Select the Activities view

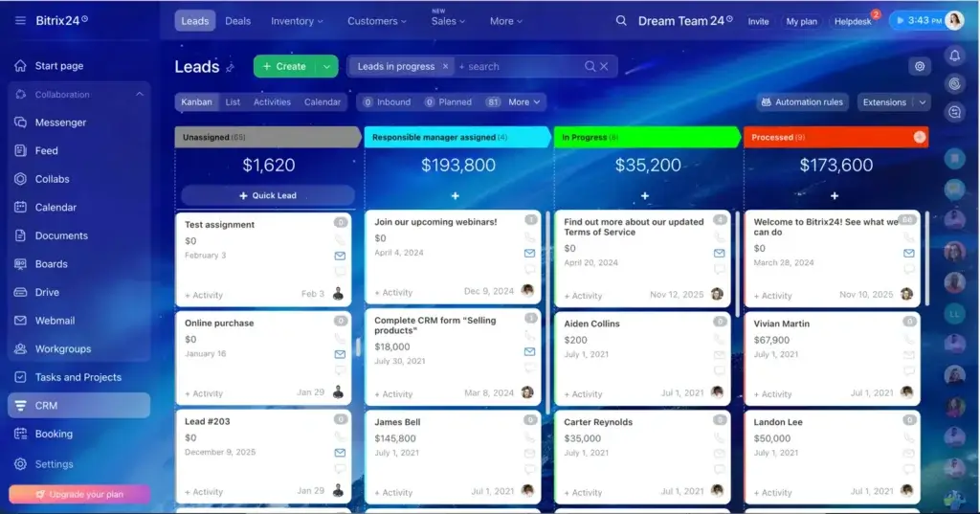click(x=272, y=101)
